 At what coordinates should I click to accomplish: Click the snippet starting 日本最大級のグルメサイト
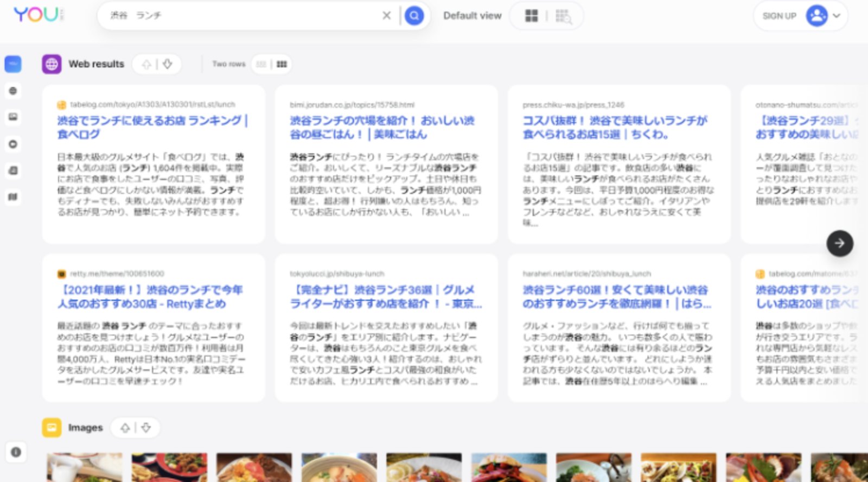click(x=151, y=184)
